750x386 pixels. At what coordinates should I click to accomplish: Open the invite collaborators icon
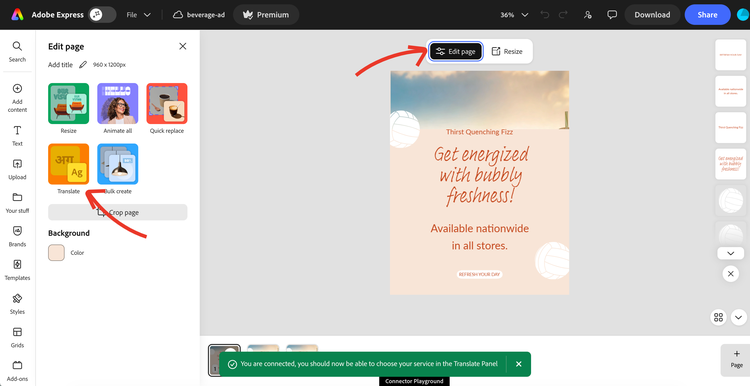click(x=588, y=15)
